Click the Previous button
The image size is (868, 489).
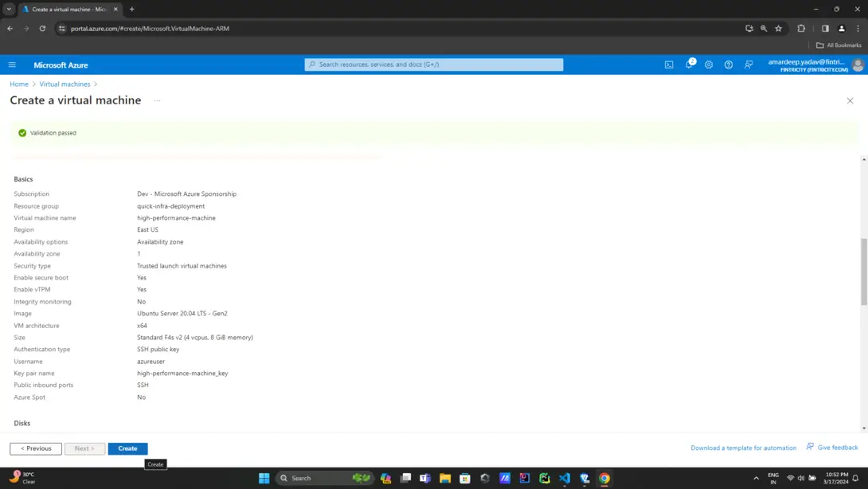point(36,448)
